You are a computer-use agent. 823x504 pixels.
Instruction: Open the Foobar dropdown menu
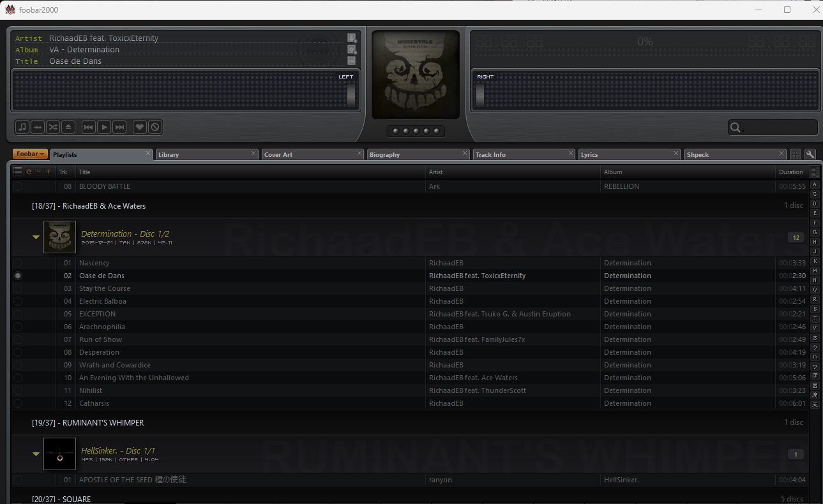click(30, 154)
